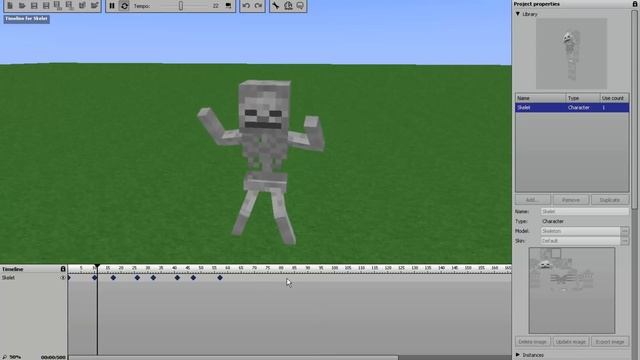Select the last keyframe near frame 57
The image size is (640, 360).
pos(220,278)
